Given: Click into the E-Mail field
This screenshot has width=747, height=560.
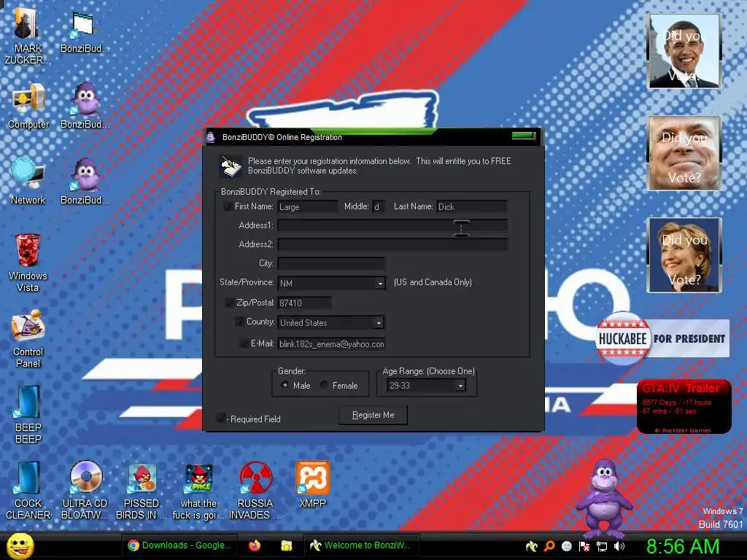Looking at the screenshot, I should click(331, 344).
